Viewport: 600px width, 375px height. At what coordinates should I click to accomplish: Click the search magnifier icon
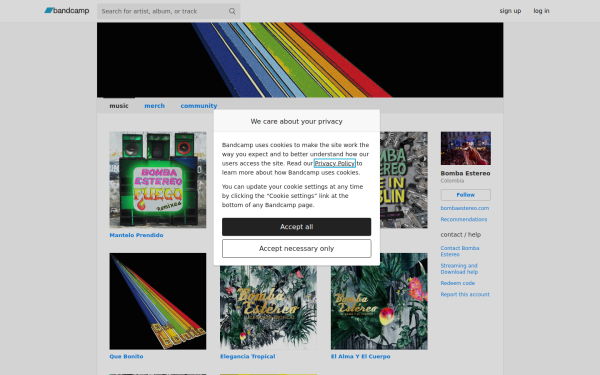point(232,11)
